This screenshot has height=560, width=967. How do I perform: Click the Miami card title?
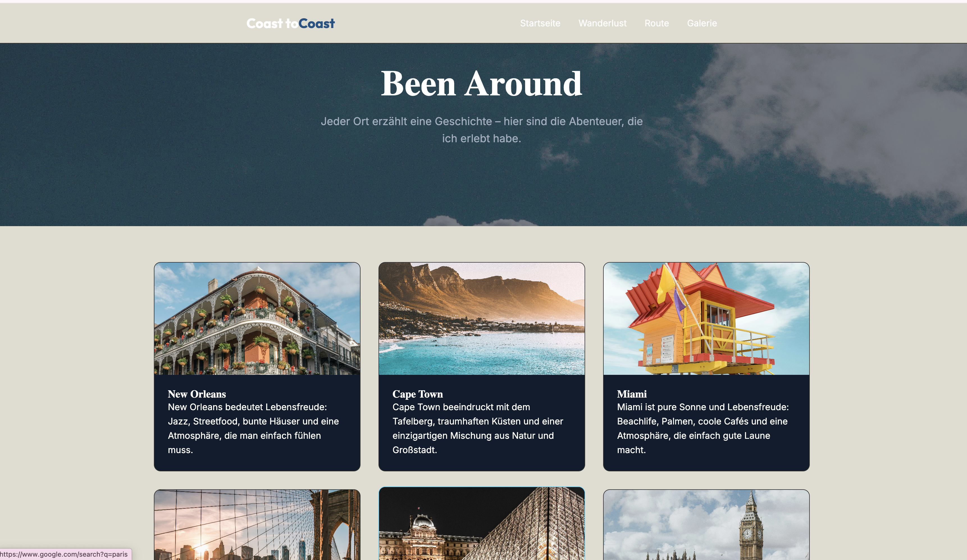[632, 394]
